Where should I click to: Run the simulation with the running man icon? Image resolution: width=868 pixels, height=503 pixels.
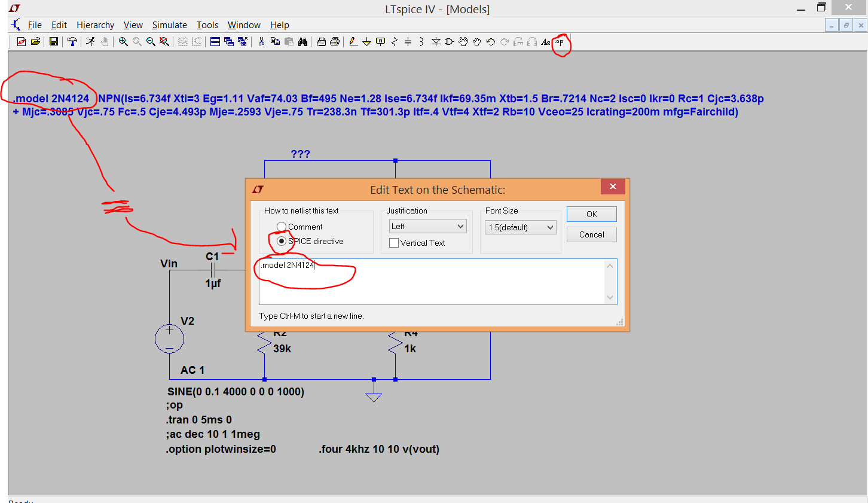[90, 42]
